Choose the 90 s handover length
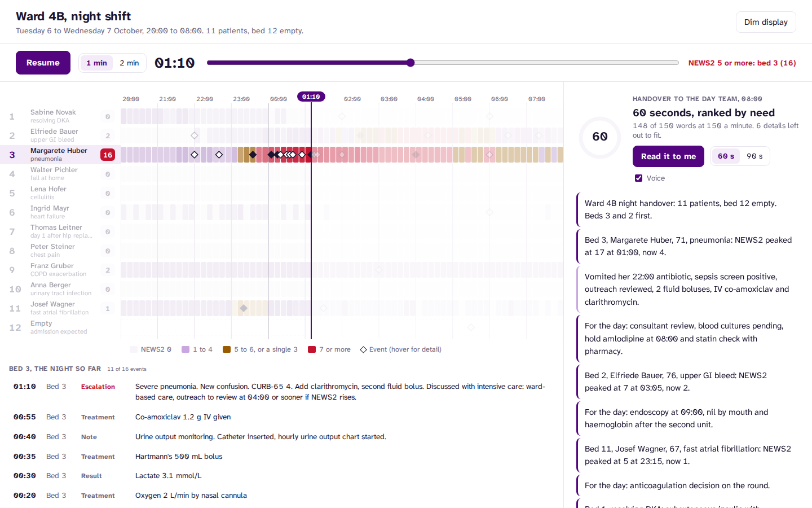 (754, 156)
